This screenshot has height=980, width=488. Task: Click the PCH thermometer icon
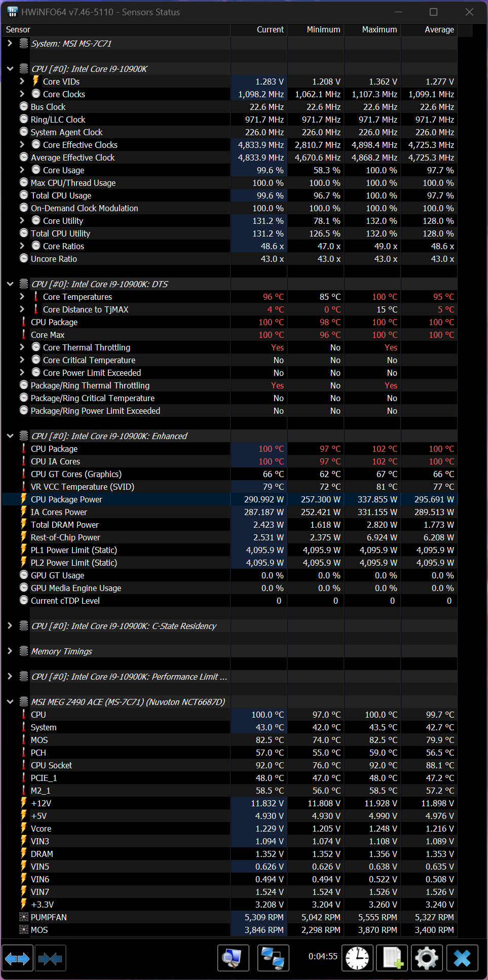(24, 752)
